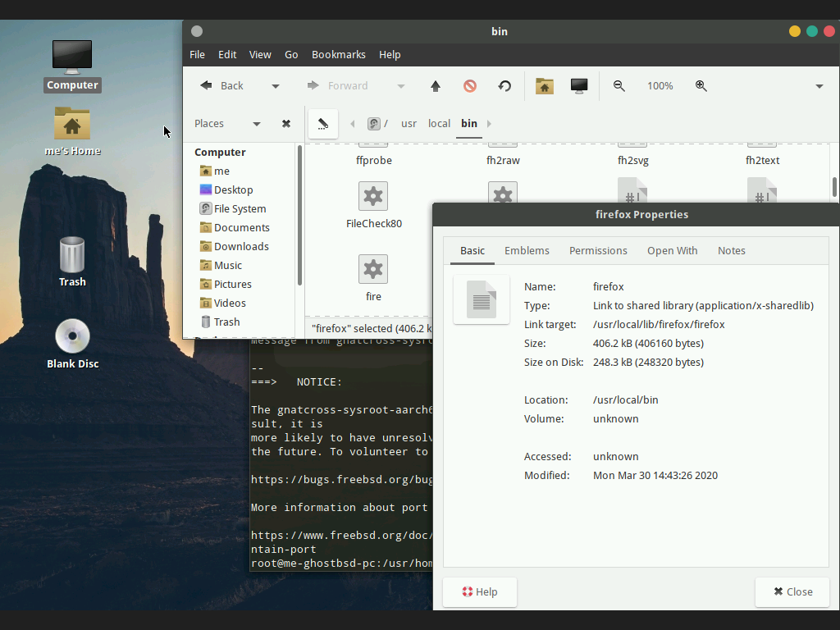Select the fh2svg file label
Screen dimensions: 840x630
click(x=632, y=160)
